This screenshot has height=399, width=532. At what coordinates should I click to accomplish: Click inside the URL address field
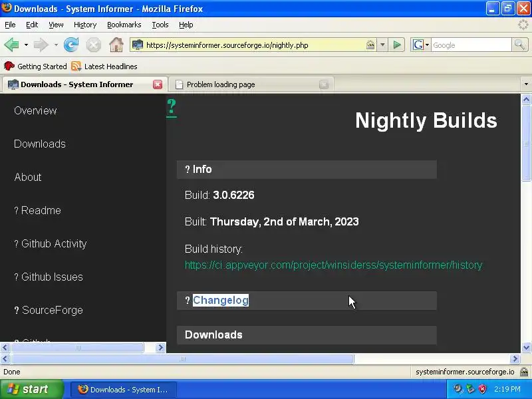pos(255,45)
